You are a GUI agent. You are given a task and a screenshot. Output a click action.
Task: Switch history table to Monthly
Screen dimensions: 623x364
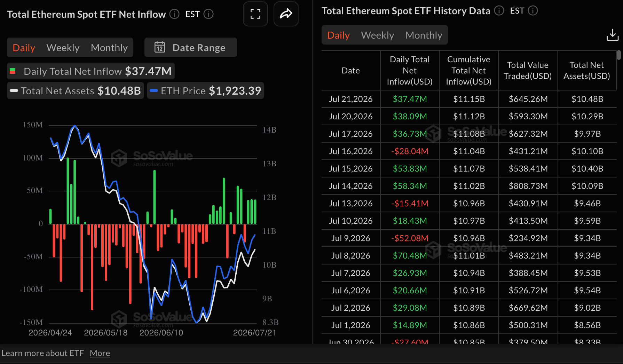pos(424,35)
